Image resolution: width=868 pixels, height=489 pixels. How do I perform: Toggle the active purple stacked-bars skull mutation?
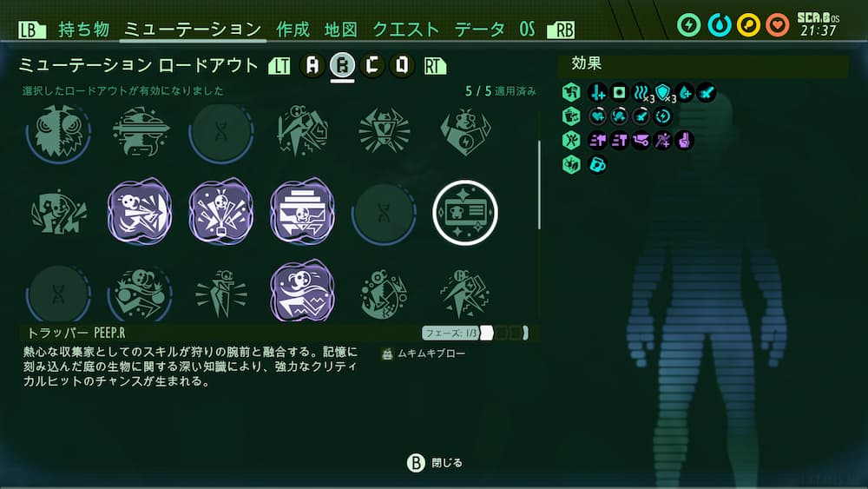pyautogui.click(x=302, y=212)
